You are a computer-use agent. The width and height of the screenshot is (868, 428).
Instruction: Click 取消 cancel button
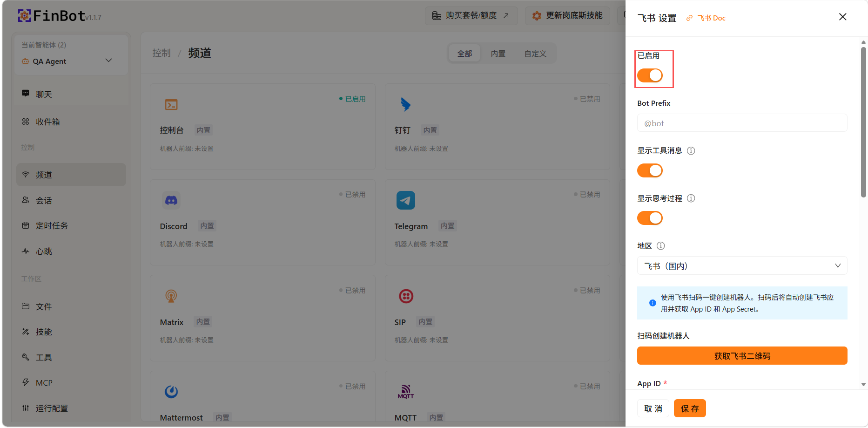click(653, 408)
